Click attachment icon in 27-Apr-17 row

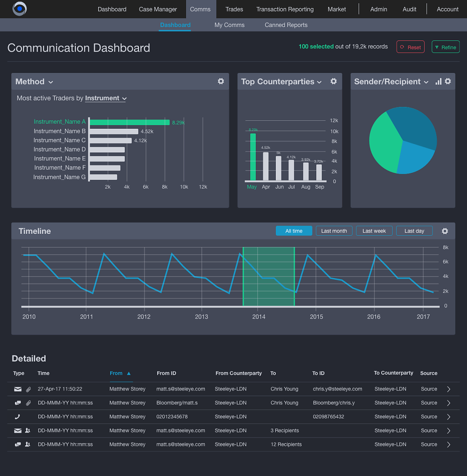point(28,389)
